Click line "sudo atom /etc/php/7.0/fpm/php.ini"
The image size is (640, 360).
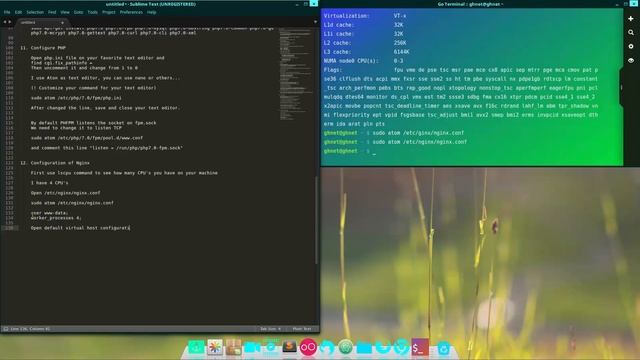[76, 98]
